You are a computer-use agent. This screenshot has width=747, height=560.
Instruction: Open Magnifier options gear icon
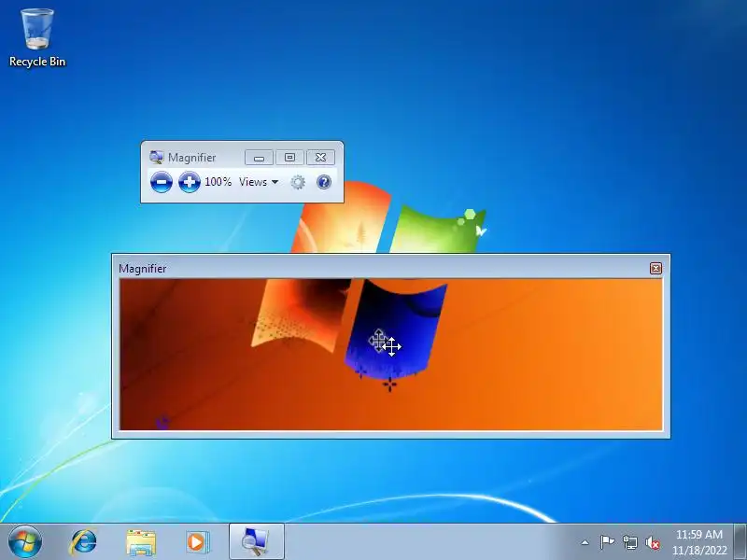click(x=298, y=182)
